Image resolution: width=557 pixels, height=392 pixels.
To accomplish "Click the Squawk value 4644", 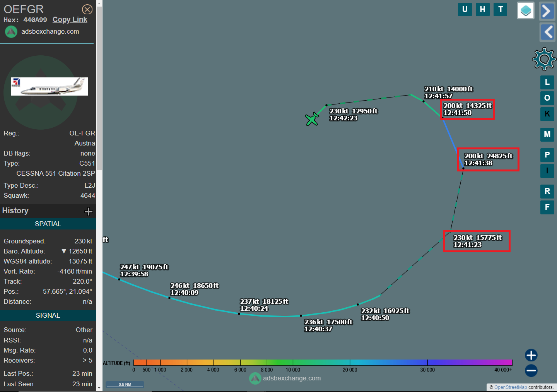I will (x=88, y=195).
